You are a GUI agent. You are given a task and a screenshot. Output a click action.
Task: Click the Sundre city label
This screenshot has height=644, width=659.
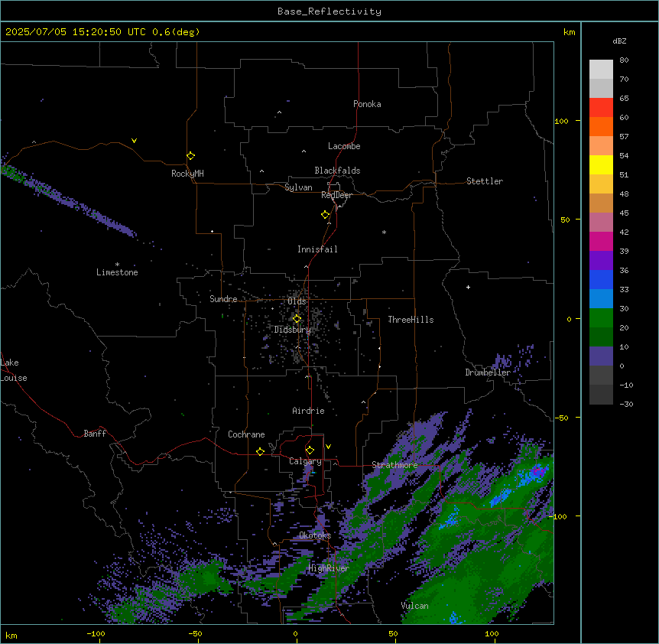(223, 299)
